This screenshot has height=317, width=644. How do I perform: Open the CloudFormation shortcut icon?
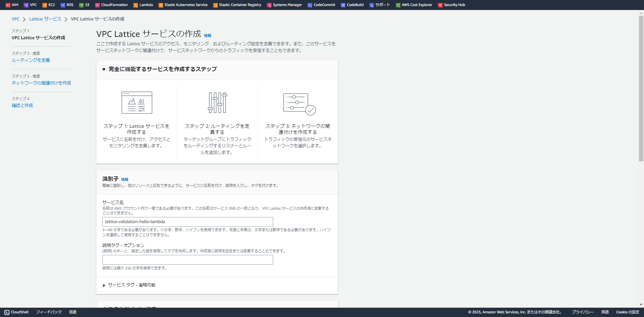[97, 5]
